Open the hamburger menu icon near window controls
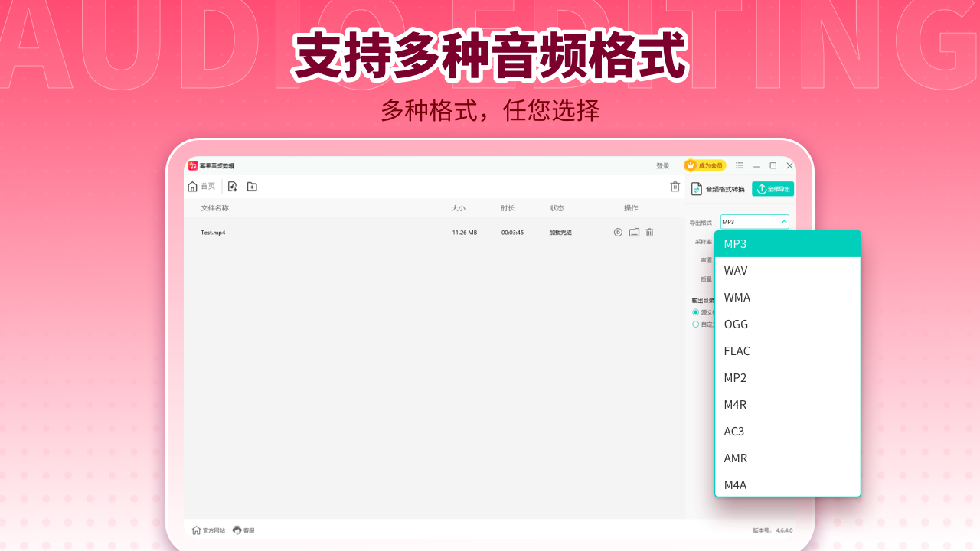The height and width of the screenshot is (551, 980). [x=739, y=165]
